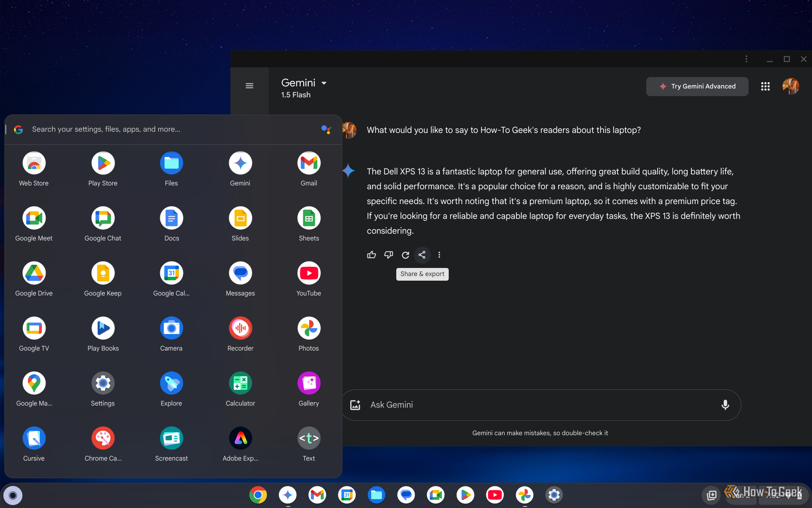
Task: Expand the Gemini 1.5 Flash model dropdown
Action: click(x=304, y=88)
